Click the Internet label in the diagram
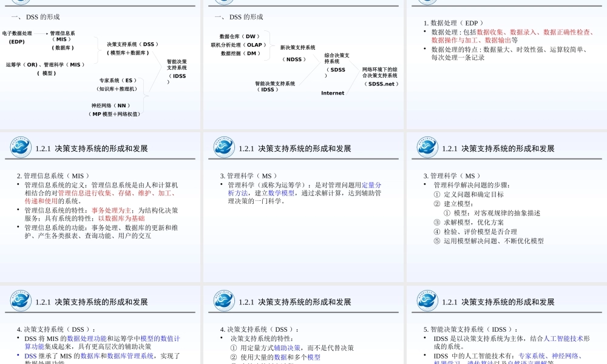 [x=333, y=93]
